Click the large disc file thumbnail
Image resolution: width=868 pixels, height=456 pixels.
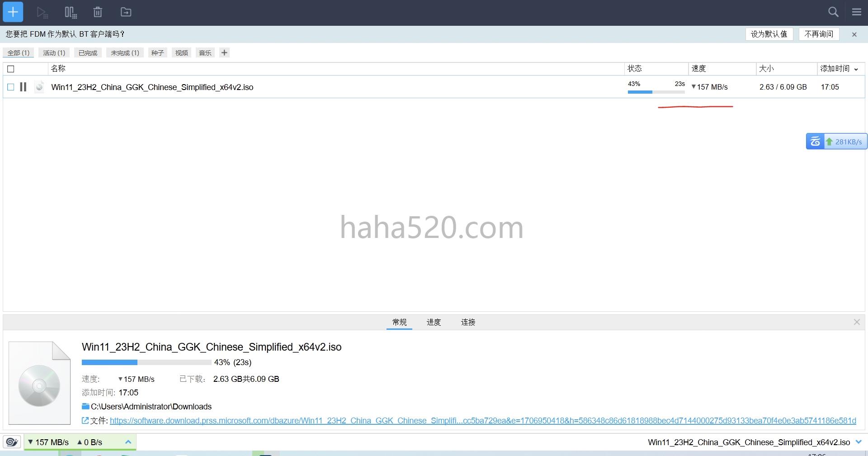[x=39, y=383]
